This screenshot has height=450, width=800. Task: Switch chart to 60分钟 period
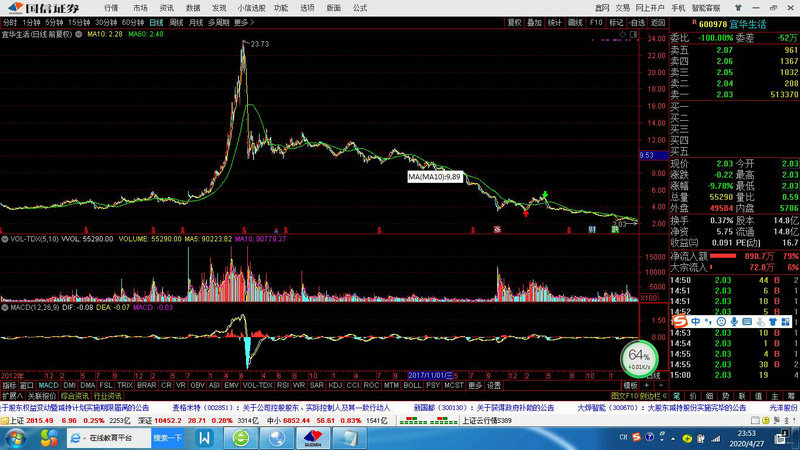[131, 20]
